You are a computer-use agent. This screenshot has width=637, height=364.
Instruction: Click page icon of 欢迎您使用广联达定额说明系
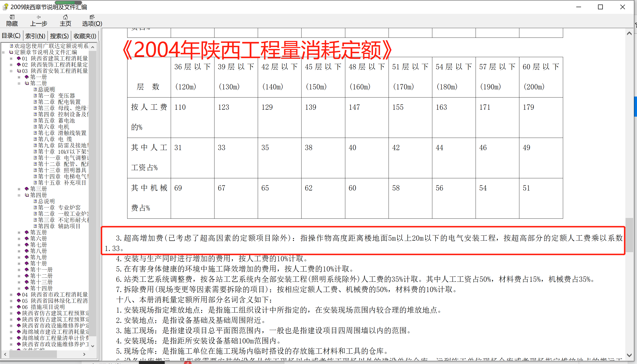[11, 46]
